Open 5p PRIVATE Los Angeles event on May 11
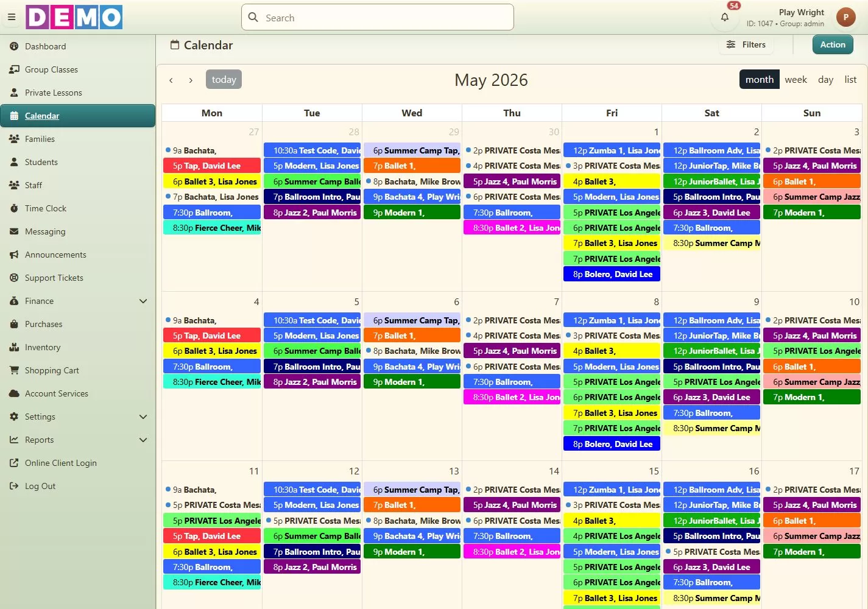Viewport: 868px width, 609px height. pyautogui.click(x=212, y=521)
